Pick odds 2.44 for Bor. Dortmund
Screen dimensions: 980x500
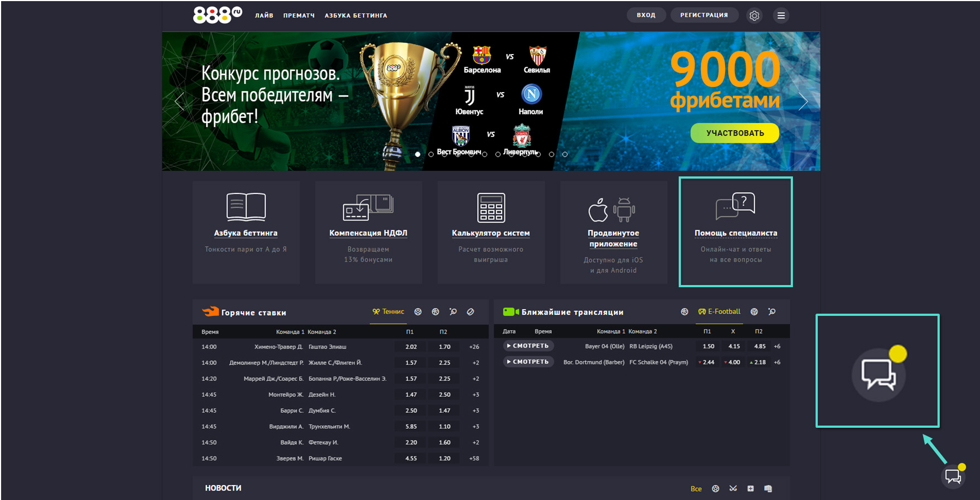tap(707, 362)
